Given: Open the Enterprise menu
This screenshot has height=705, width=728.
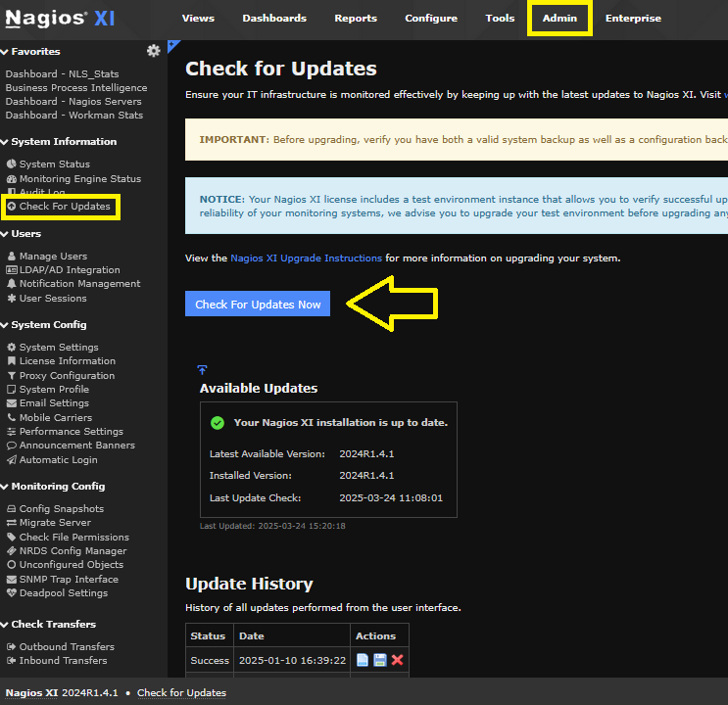Looking at the screenshot, I should click(x=633, y=18).
